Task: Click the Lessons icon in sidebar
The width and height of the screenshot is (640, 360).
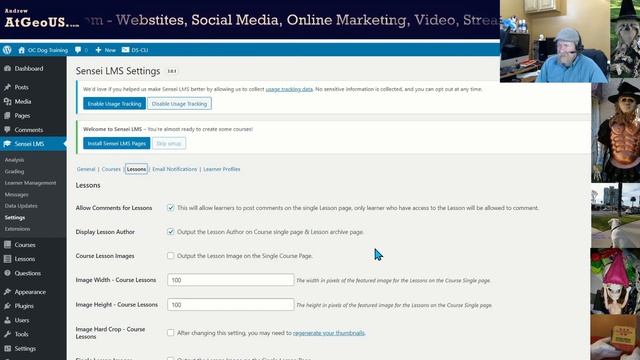Action: 7,259
